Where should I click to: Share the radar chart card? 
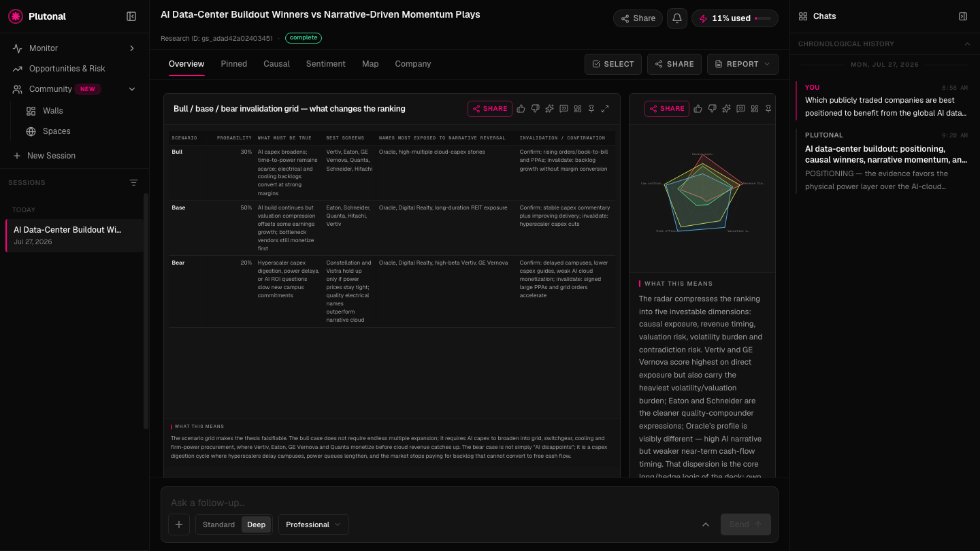pos(667,109)
